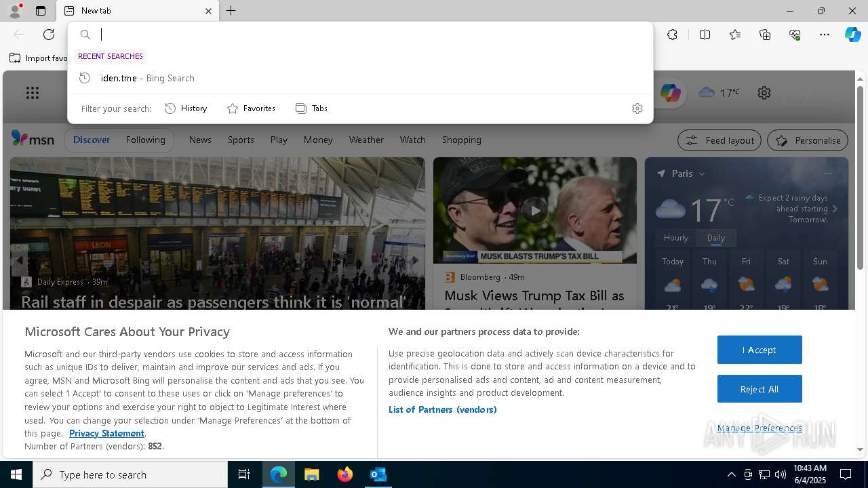Launch Firefox from taskbar

click(345, 474)
